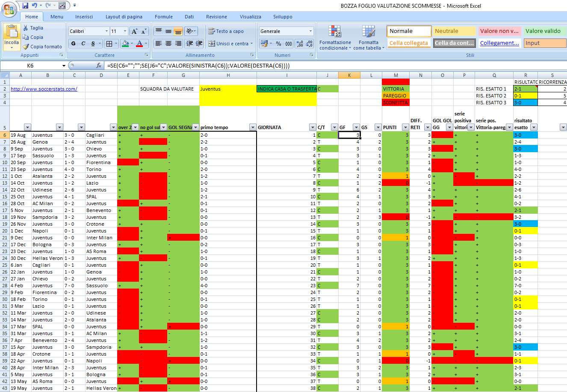Open Appunti clipboard pane launcher
This screenshot has height=392, width=567.
coord(62,55)
